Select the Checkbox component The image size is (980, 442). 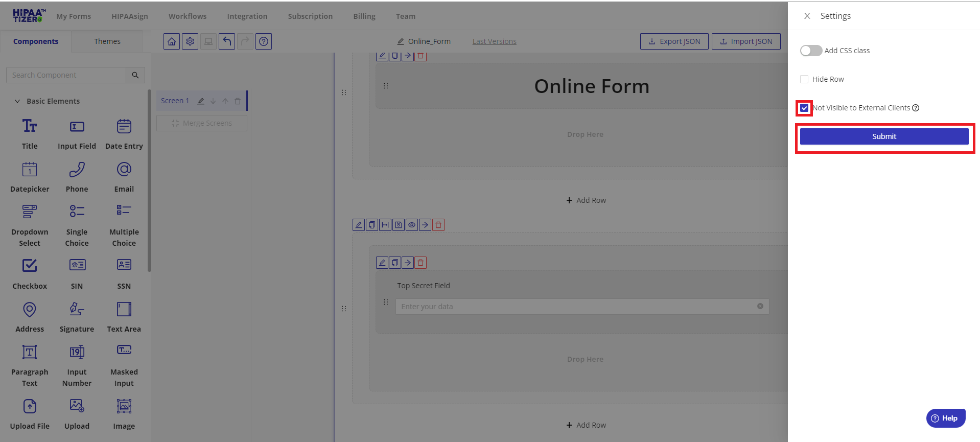pyautogui.click(x=30, y=274)
